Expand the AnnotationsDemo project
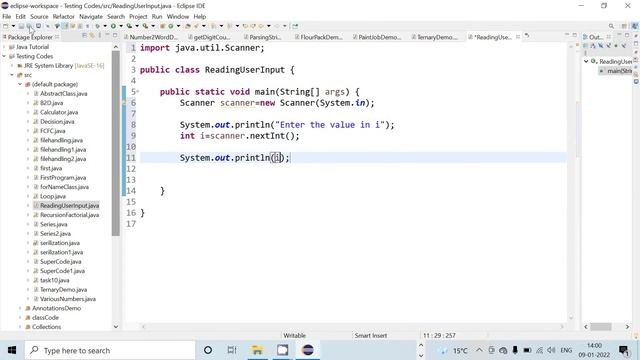 [x=20, y=308]
